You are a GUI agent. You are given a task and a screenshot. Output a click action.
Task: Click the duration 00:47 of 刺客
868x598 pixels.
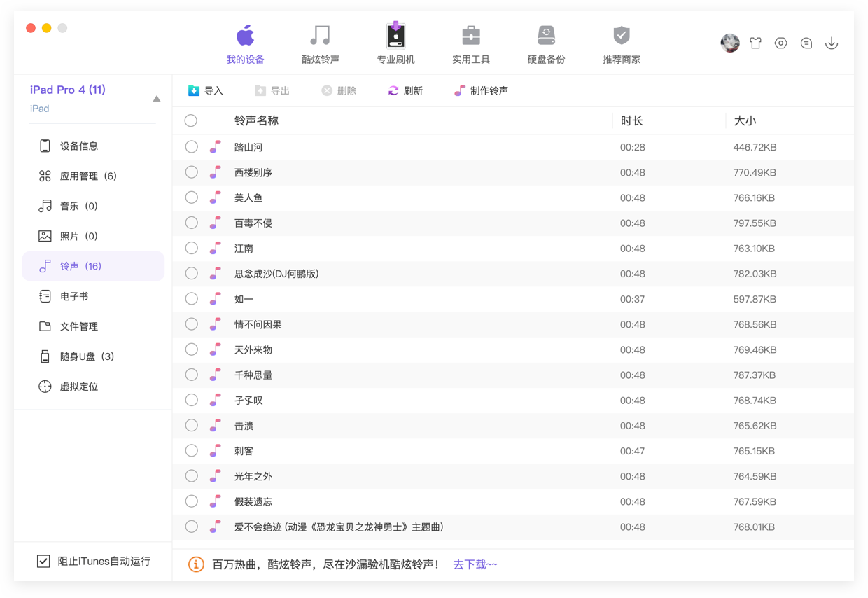(x=633, y=451)
